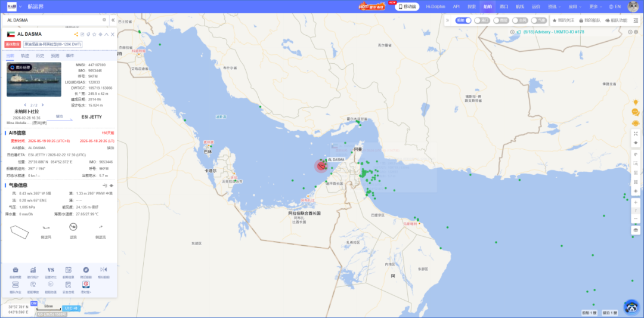644x318 pixels.
Task: Open the 事件 tab
Action: pyautogui.click(x=70, y=55)
